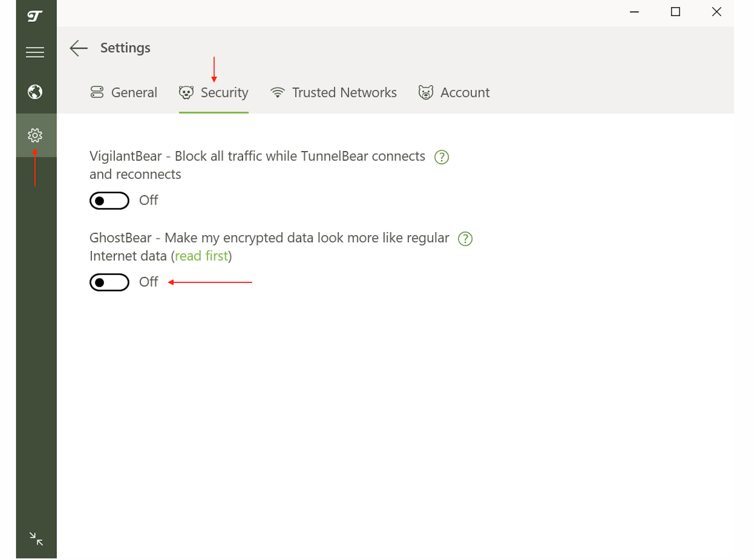Open GhostBear help question mark
Image resolution: width=754 pixels, height=560 pixels.
tap(465, 239)
